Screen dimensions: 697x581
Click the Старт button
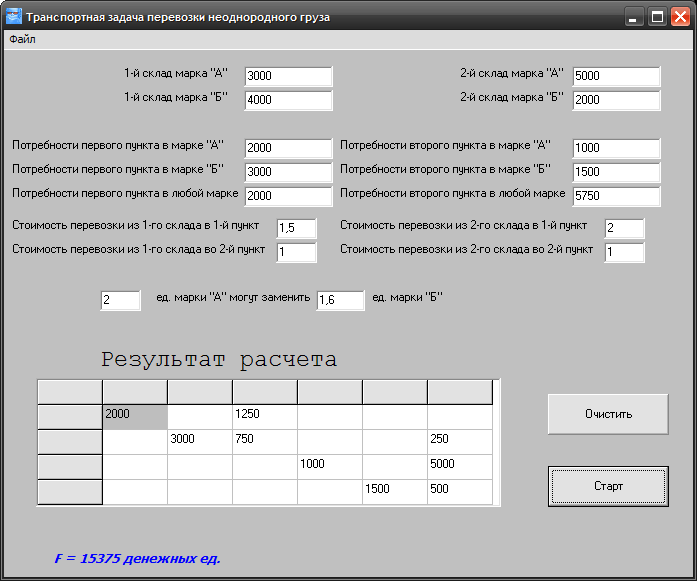click(x=608, y=486)
